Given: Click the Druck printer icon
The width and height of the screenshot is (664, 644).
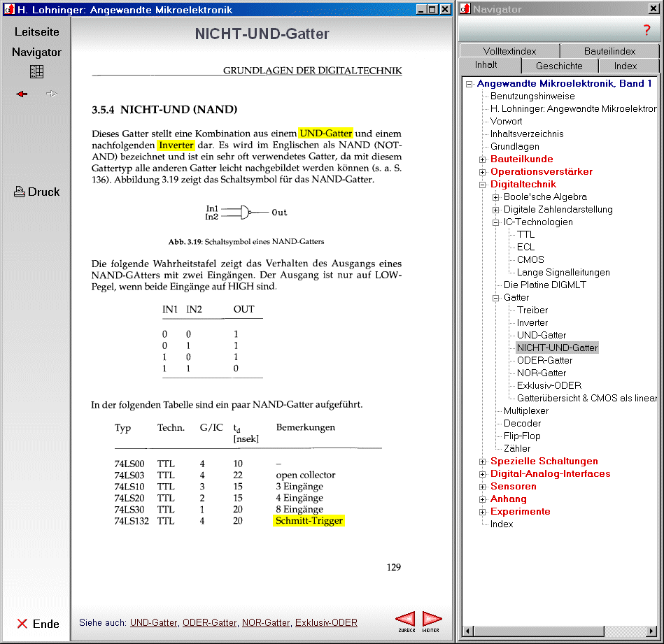Looking at the screenshot, I should [x=20, y=192].
